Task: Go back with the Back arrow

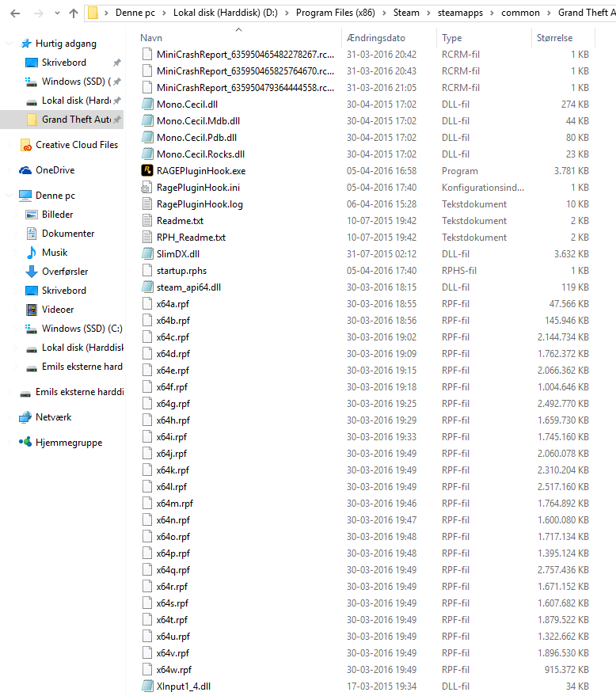Action: coord(15,13)
